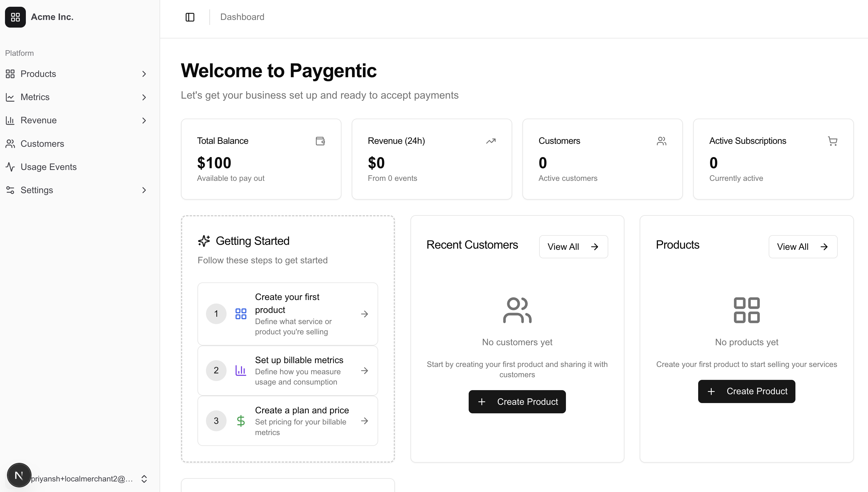Click the Products grid icon in sidebar
The width and height of the screenshot is (868, 492).
pyautogui.click(x=10, y=74)
